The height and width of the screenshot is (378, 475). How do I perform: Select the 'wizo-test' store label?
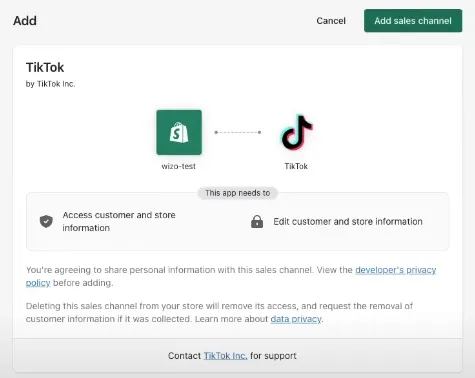(179, 166)
